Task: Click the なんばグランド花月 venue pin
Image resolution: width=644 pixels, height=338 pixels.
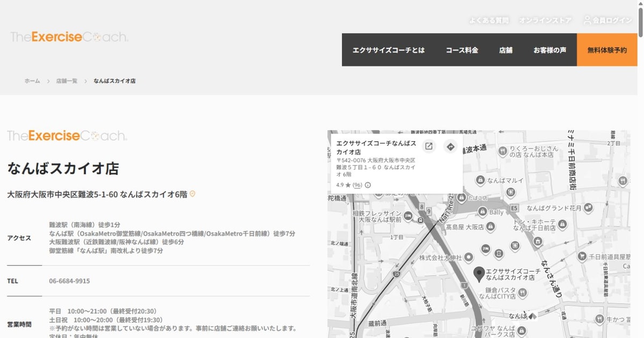Action: [x=588, y=207]
